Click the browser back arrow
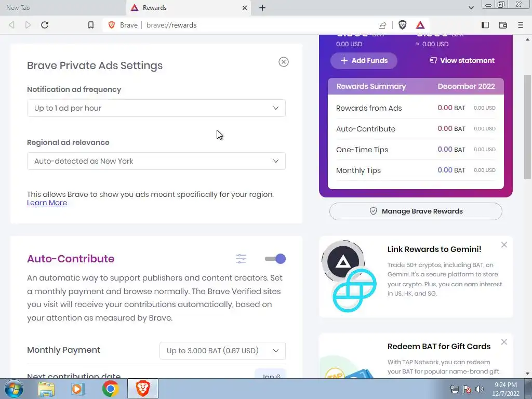 click(x=11, y=25)
